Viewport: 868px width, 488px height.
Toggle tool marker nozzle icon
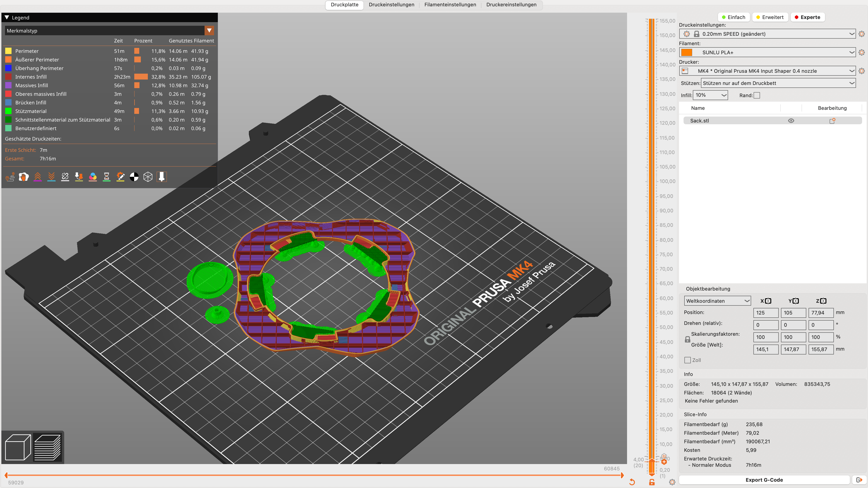point(162,177)
